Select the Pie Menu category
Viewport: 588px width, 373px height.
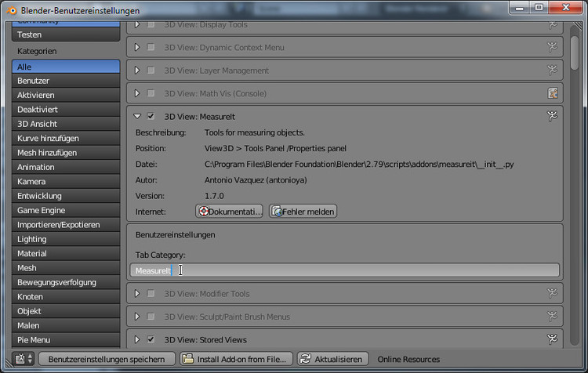coord(66,339)
